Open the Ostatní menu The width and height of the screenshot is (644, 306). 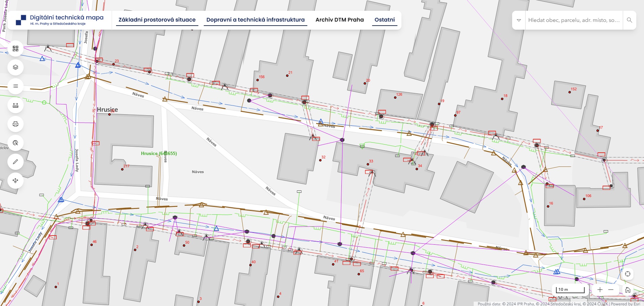(x=385, y=20)
